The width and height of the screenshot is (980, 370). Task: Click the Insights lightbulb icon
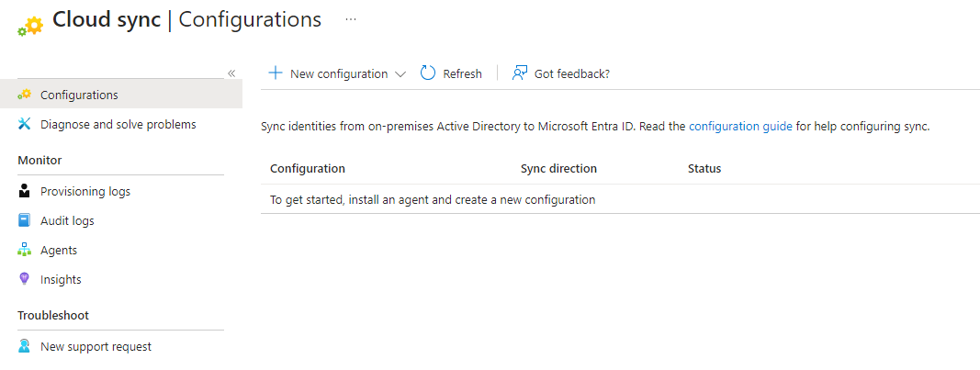[25, 280]
